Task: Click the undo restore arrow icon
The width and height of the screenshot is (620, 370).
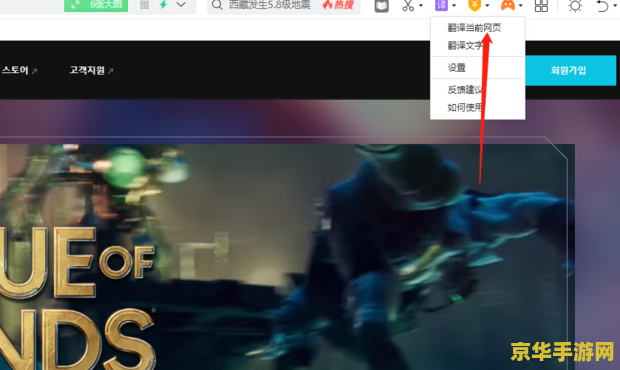Action: coord(603,6)
